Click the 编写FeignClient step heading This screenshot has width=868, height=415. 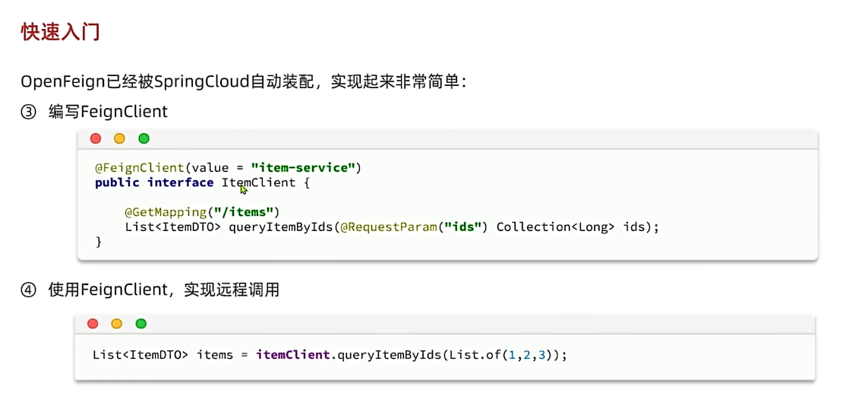108,112
